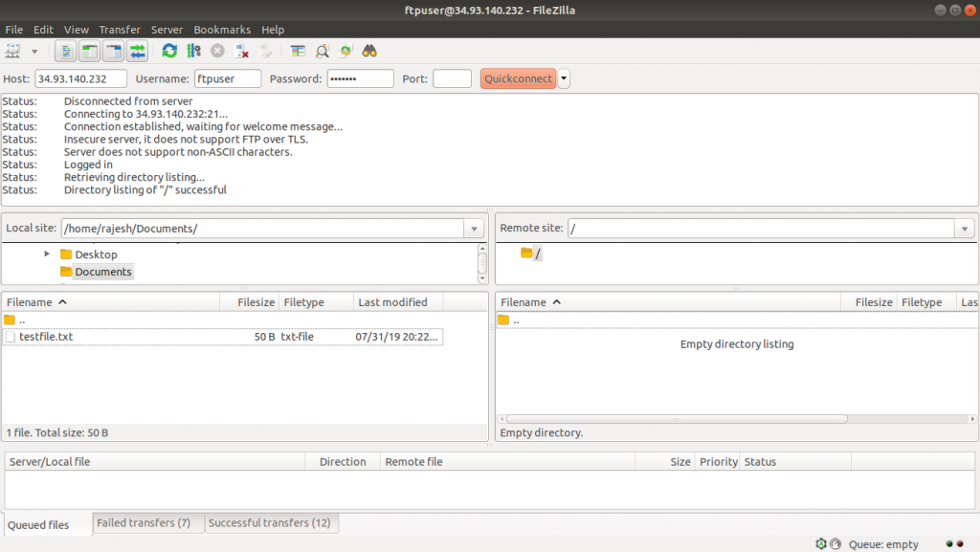The height and width of the screenshot is (552, 980).
Task: Toggle directory comparison
Action: [x=322, y=52]
